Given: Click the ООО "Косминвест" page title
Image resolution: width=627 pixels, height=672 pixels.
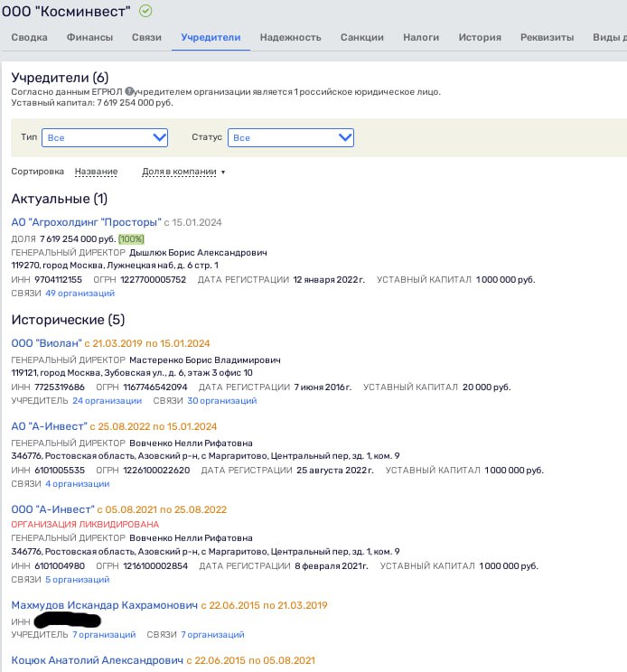Looking at the screenshot, I should click(x=66, y=11).
